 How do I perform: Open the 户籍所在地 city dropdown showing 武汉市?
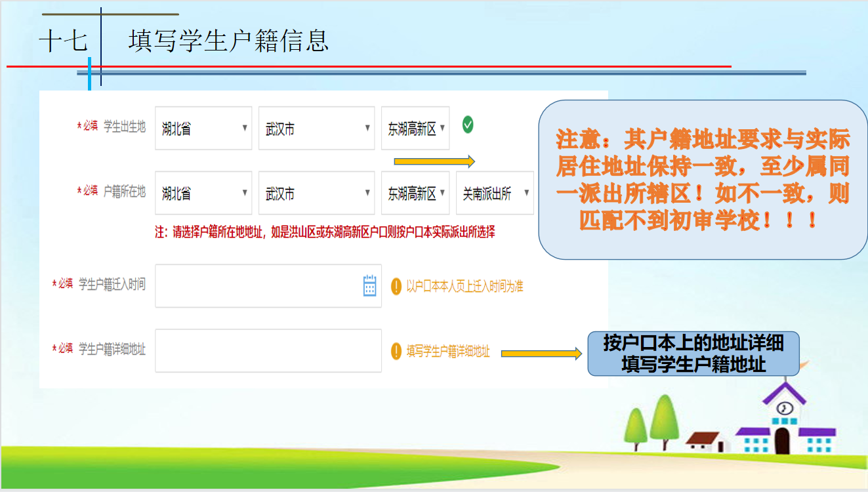[316, 194]
